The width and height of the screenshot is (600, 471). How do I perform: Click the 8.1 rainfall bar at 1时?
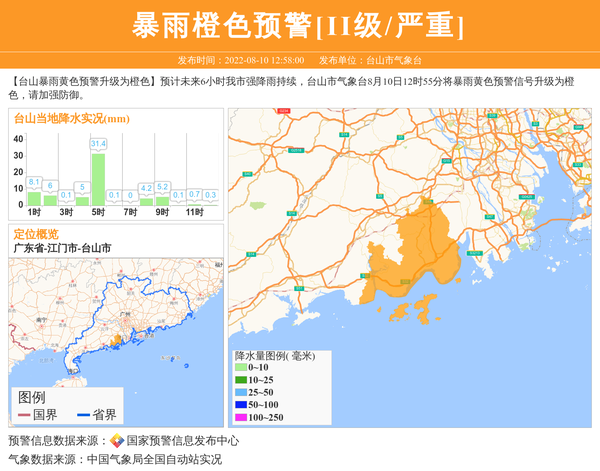point(34,197)
